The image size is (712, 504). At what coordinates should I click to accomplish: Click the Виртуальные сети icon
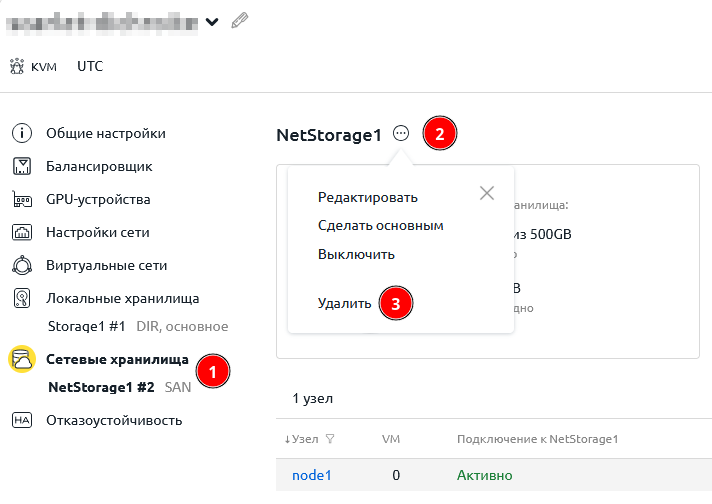coord(22,265)
